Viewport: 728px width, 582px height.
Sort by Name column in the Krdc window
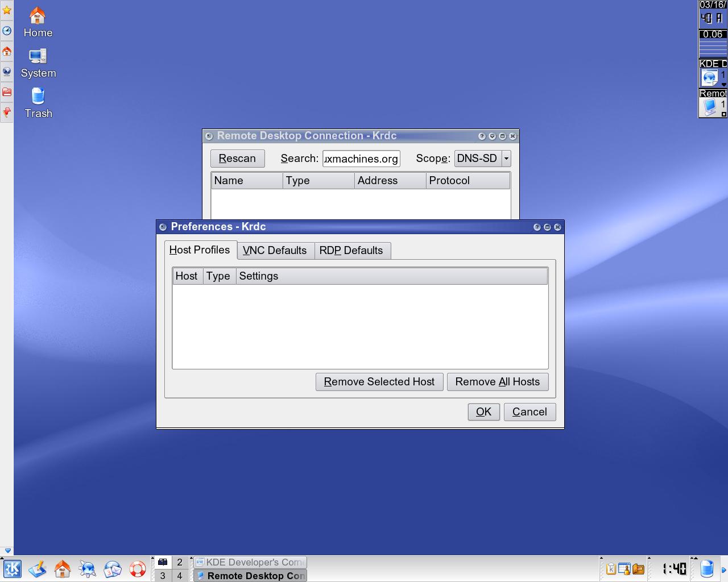(247, 181)
